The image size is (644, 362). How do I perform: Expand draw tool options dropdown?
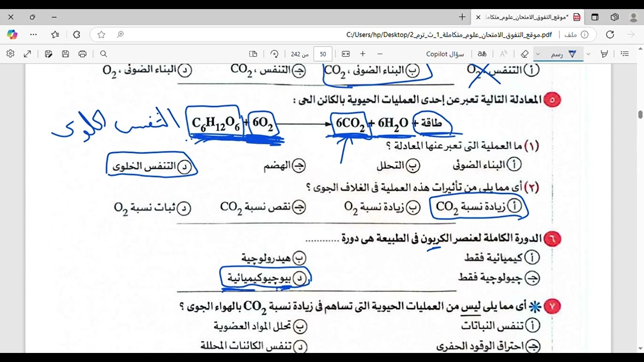coord(538,54)
